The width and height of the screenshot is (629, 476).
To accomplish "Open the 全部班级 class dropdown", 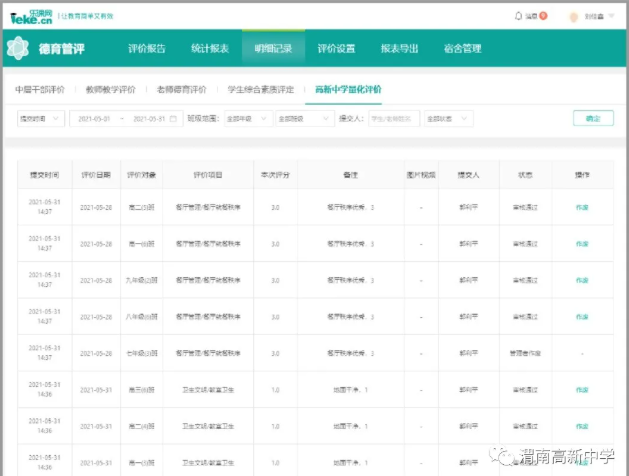I will (x=305, y=119).
